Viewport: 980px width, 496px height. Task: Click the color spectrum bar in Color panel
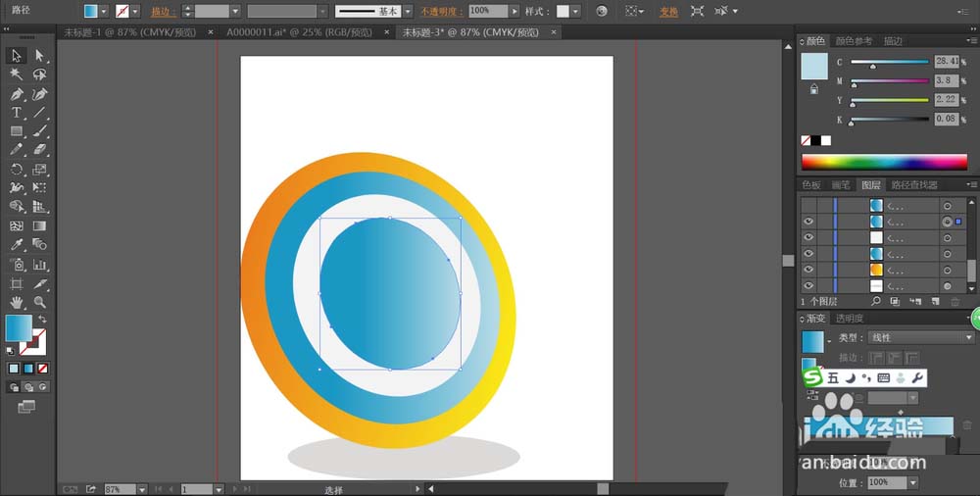[x=884, y=162]
